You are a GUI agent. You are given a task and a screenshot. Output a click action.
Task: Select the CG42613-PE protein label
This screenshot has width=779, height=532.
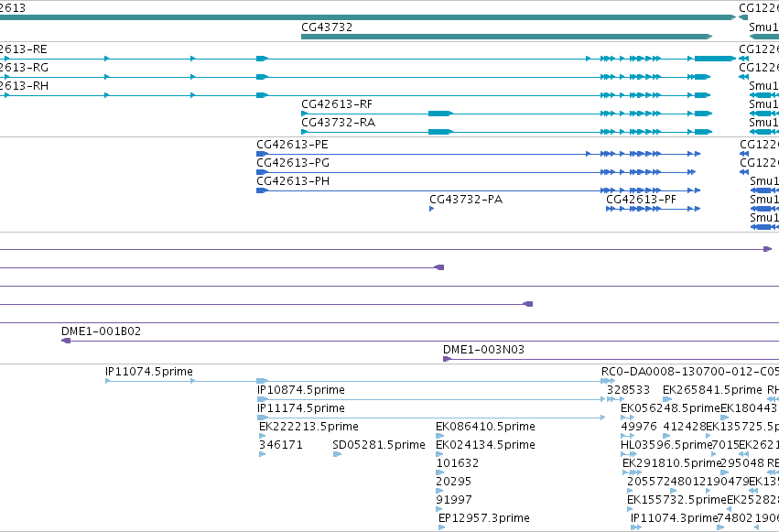click(x=292, y=145)
